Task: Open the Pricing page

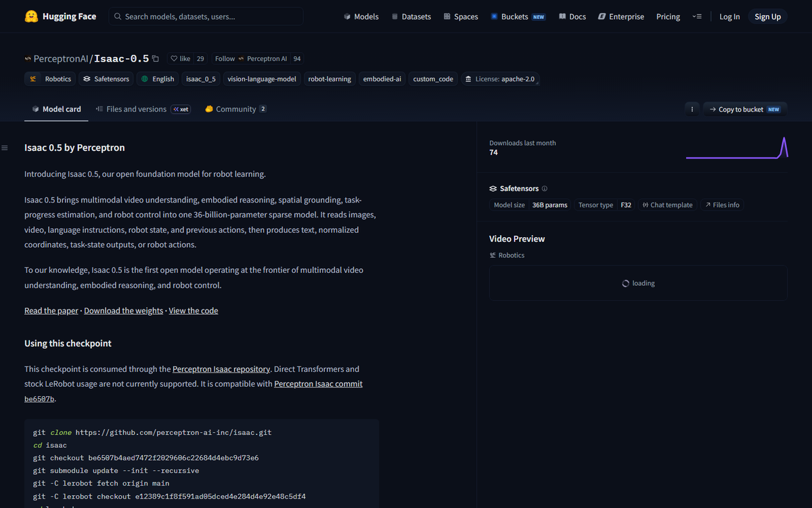Action: [668, 16]
